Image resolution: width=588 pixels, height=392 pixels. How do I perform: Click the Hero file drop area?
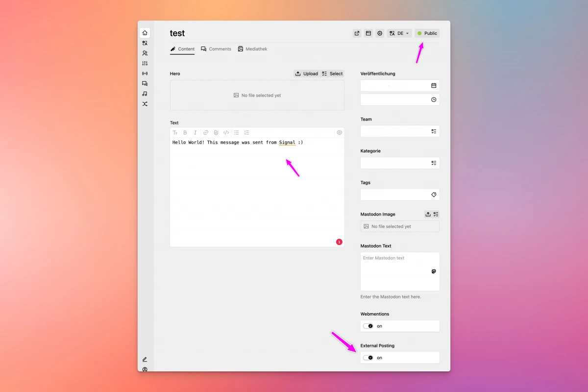(257, 95)
